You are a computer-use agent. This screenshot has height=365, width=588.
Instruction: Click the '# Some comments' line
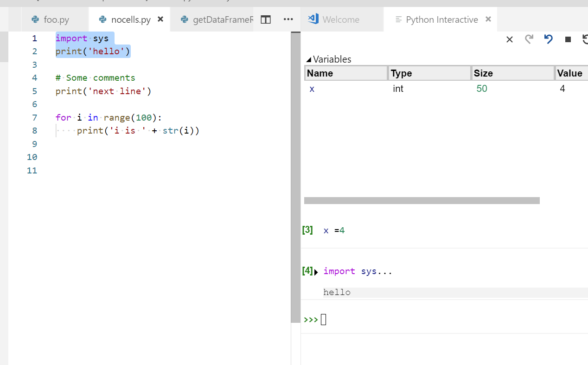tap(96, 78)
